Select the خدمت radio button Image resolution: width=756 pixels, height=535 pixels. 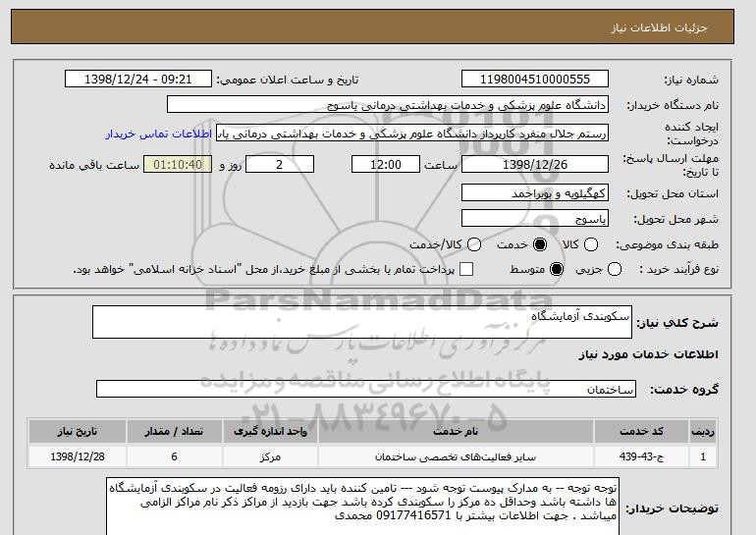[x=540, y=244]
